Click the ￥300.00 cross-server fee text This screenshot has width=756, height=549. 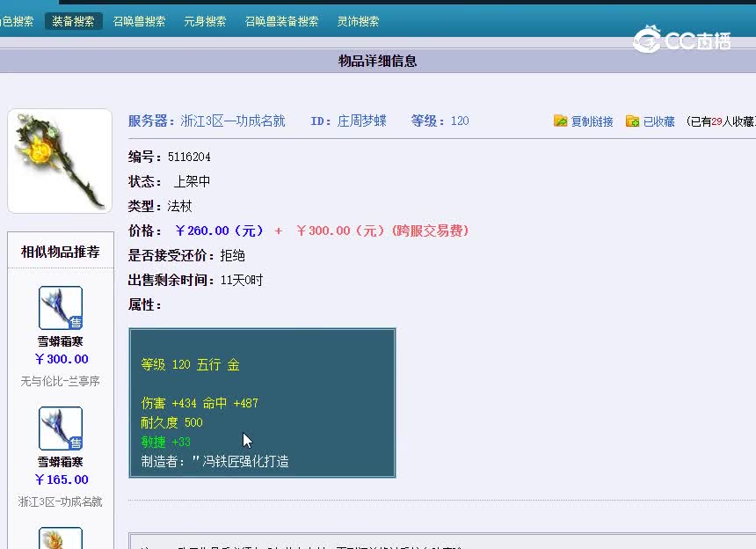(x=382, y=231)
